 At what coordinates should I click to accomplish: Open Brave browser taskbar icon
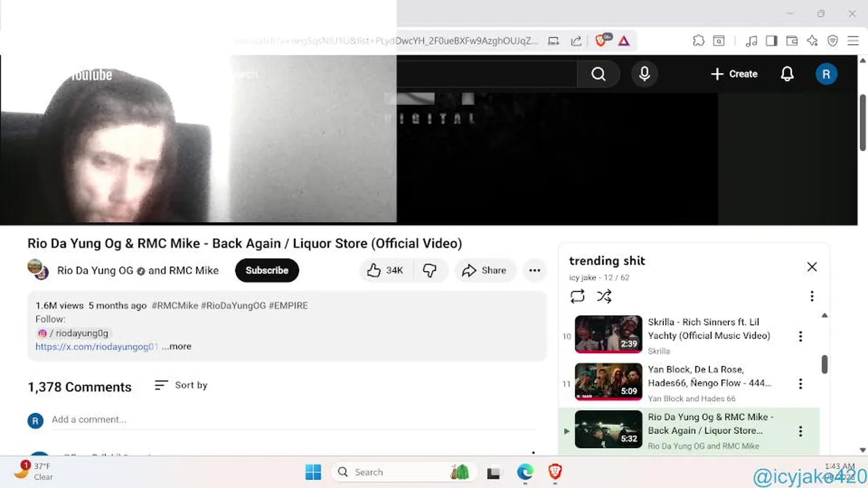click(555, 472)
